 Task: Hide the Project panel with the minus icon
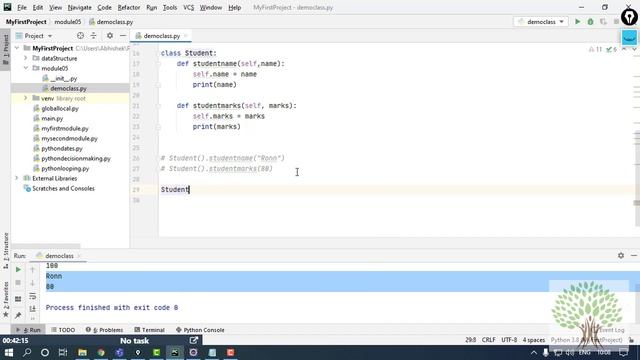tap(123, 36)
